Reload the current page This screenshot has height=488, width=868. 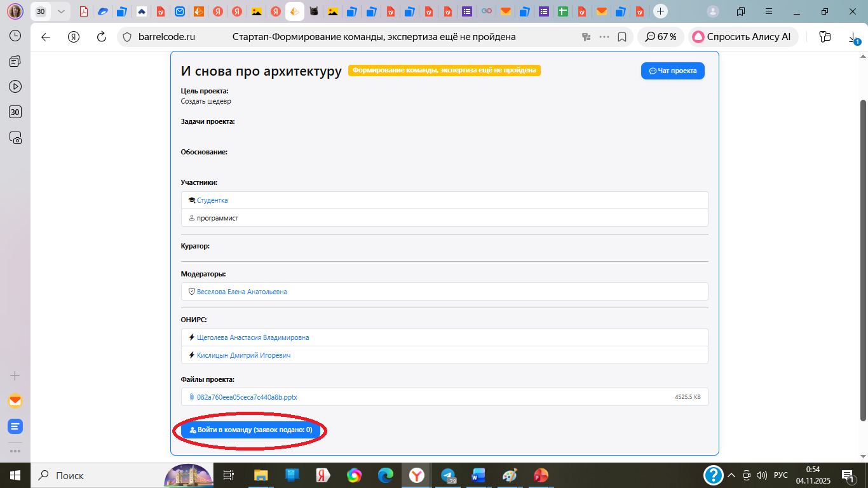click(x=101, y=37)
